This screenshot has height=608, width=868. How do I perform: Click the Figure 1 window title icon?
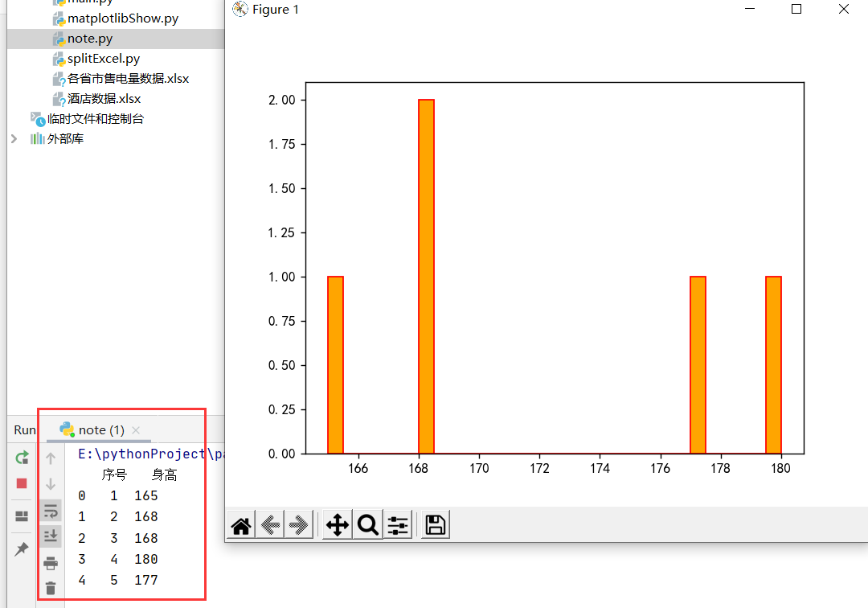(x=240, y=10)
